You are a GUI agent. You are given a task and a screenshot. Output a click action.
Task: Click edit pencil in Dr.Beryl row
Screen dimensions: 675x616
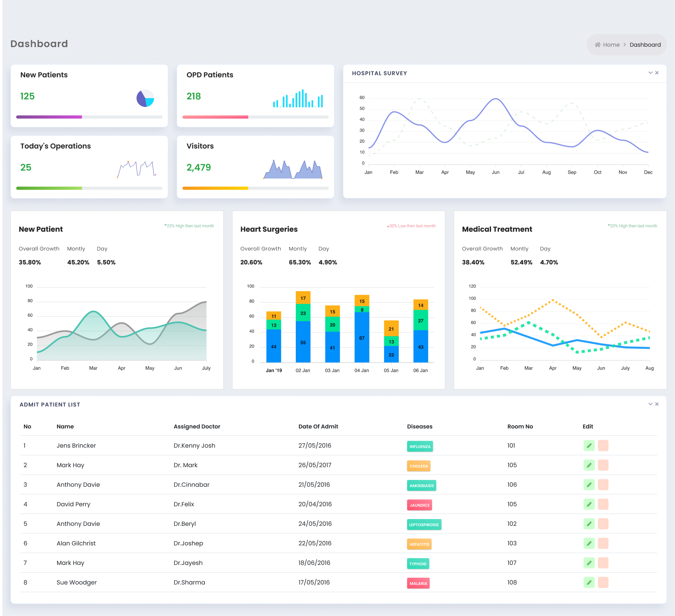point(589,524)
